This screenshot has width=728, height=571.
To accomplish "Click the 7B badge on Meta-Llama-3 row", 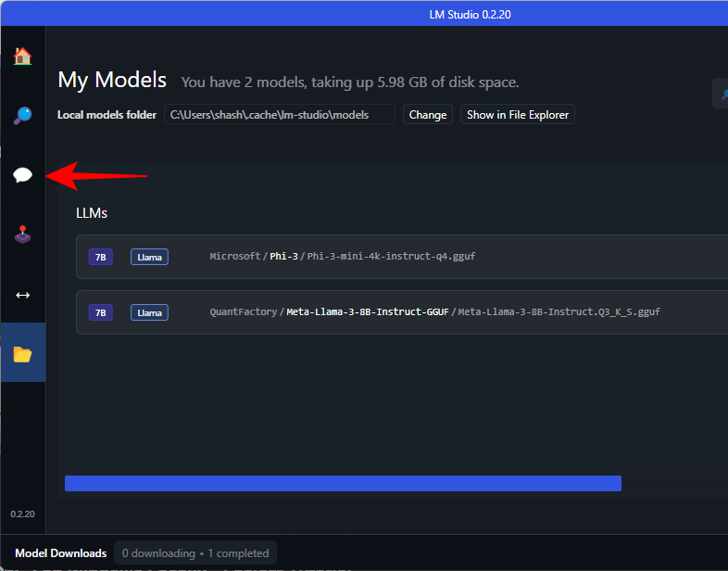I will coord(101,312).
